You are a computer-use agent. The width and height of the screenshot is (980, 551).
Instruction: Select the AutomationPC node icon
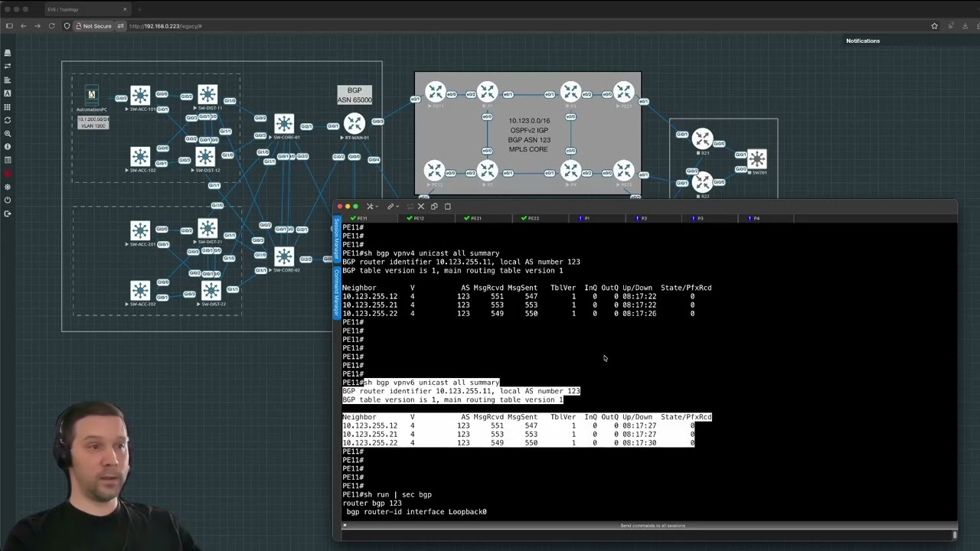(92, 95)
